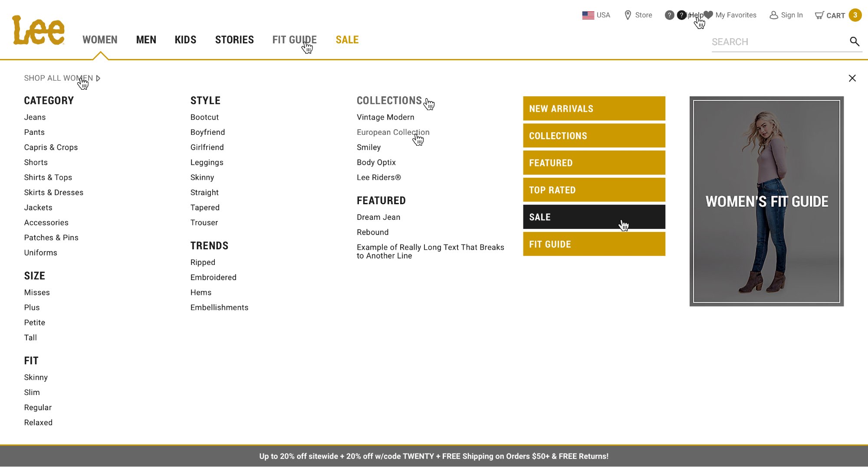The height and width of the screenshot is (467, 868).
Task: Click the FIT GUIDE gold button
Action: [x=594, y=244]
